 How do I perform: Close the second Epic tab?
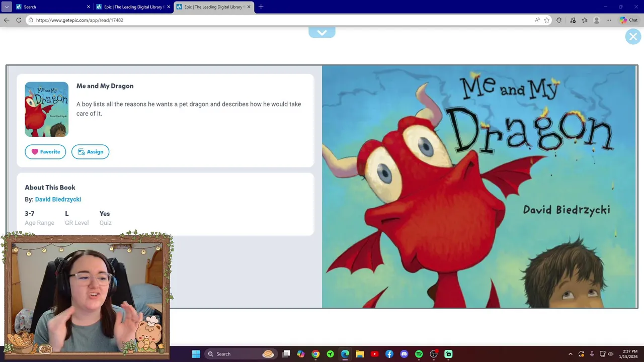tap(169, 7)
